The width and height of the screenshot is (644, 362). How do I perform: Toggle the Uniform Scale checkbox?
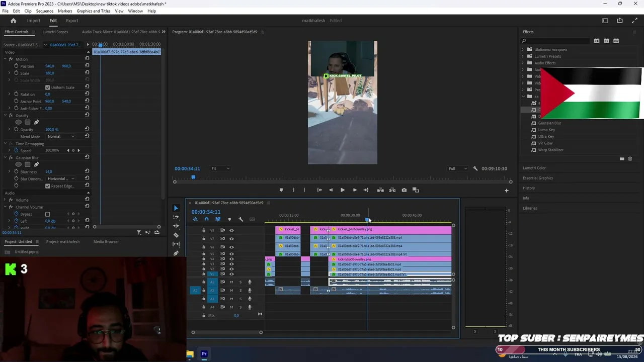(48, 87)
